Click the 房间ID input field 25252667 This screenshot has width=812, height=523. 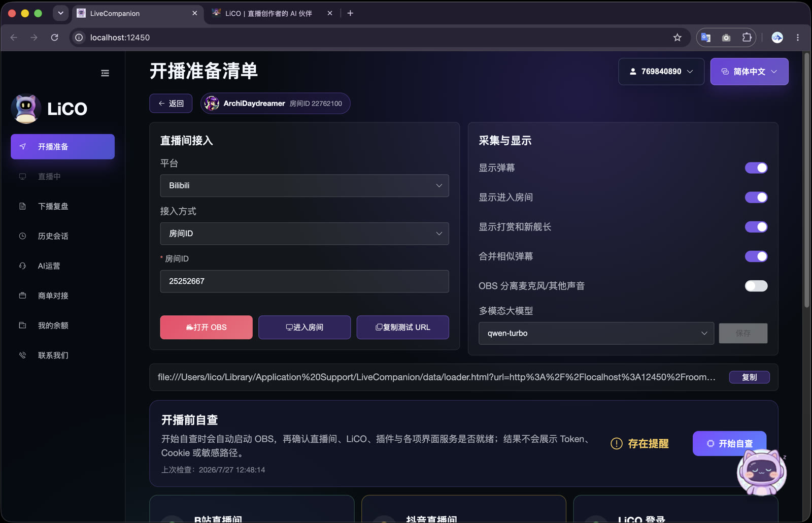pyautogui.click(x=304, y=281)
